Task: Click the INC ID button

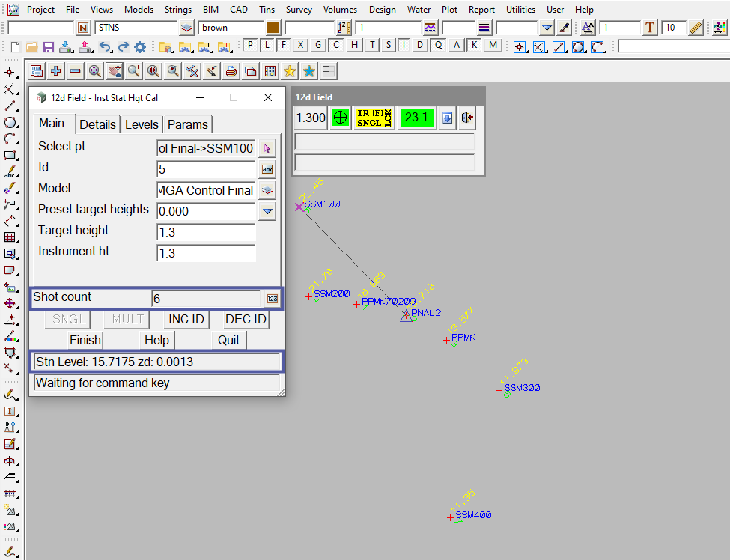Action: tap(186, 319)
